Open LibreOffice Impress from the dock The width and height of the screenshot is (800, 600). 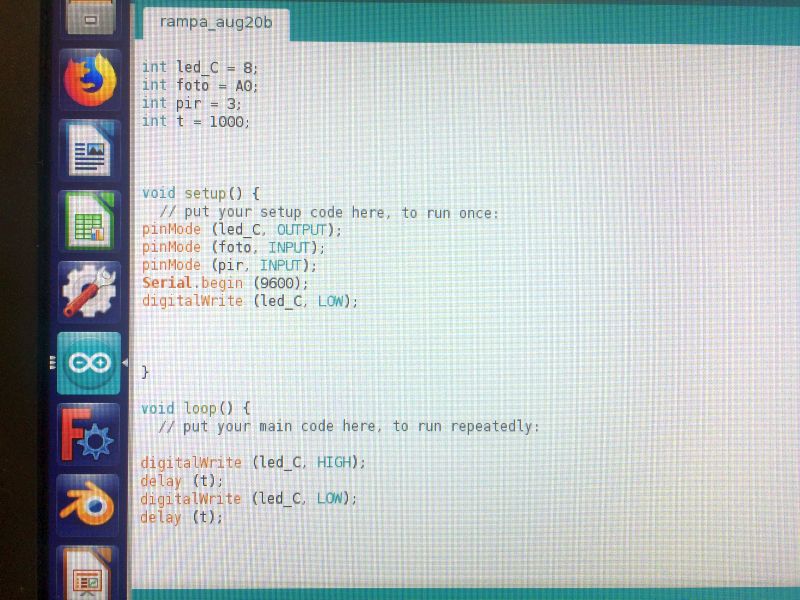pyautogui.click(x=87, y=572)
